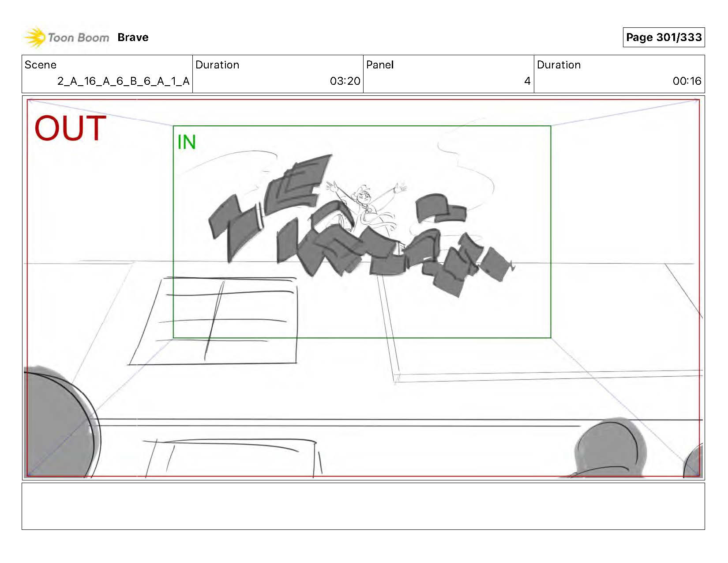728x563 pixels.
Task: Click the panel number 4
Action: [527, 81]
